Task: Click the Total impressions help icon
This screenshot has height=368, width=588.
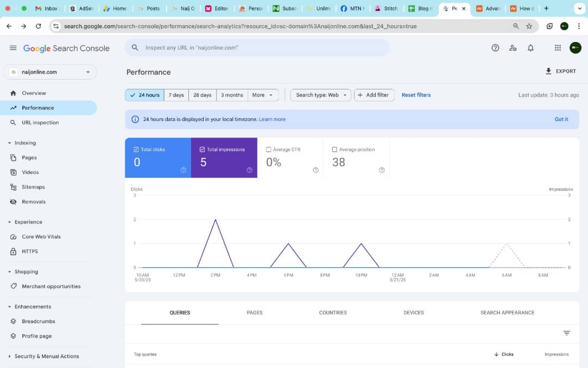Action: [249, 170]
